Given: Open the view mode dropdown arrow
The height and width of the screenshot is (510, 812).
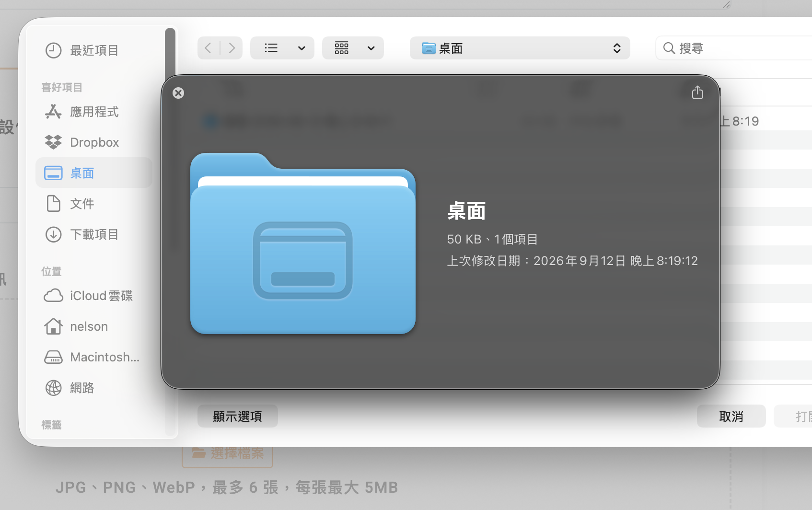Looking at the screenshot, I should (302, 48).
